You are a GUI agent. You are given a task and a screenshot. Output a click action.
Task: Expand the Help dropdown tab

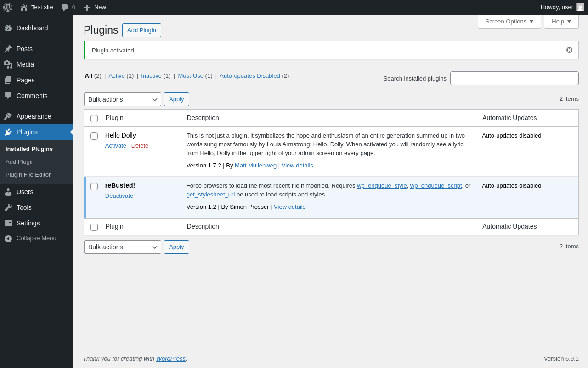561,21
